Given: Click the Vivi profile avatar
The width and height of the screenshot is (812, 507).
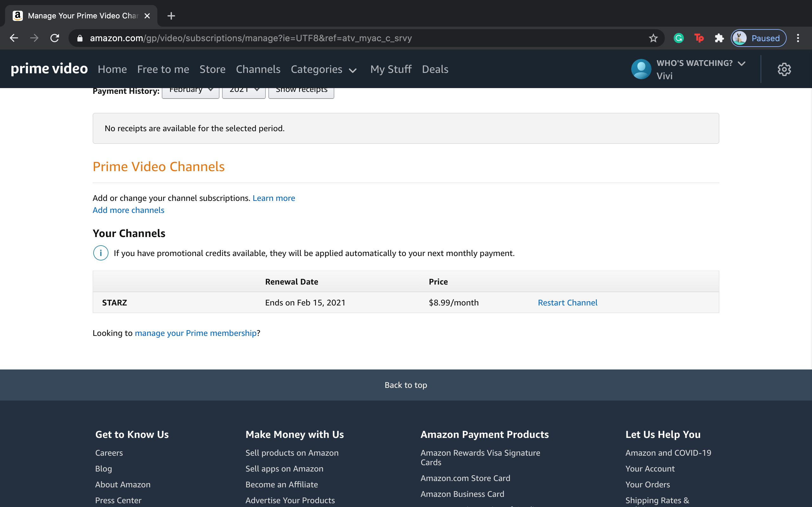Looking at the screenshot, I should pos(641,69).
